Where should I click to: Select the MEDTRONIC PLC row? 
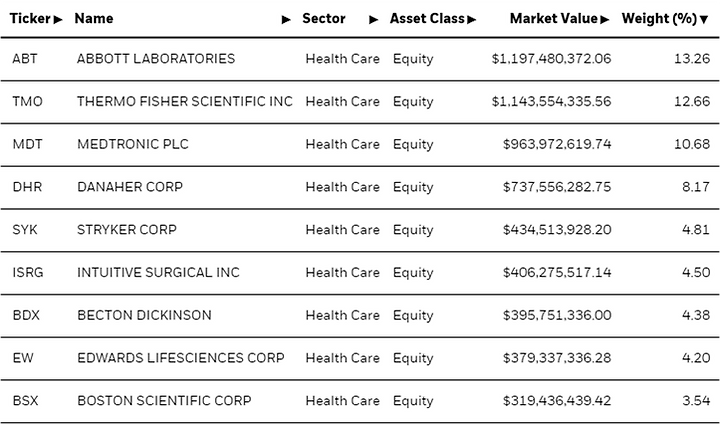click(x=360, y=144)
